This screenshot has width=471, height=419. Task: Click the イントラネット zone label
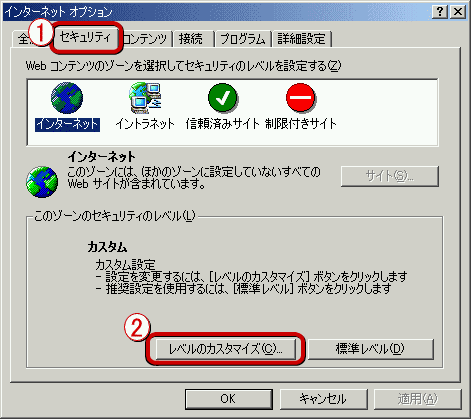pos(145,124)
